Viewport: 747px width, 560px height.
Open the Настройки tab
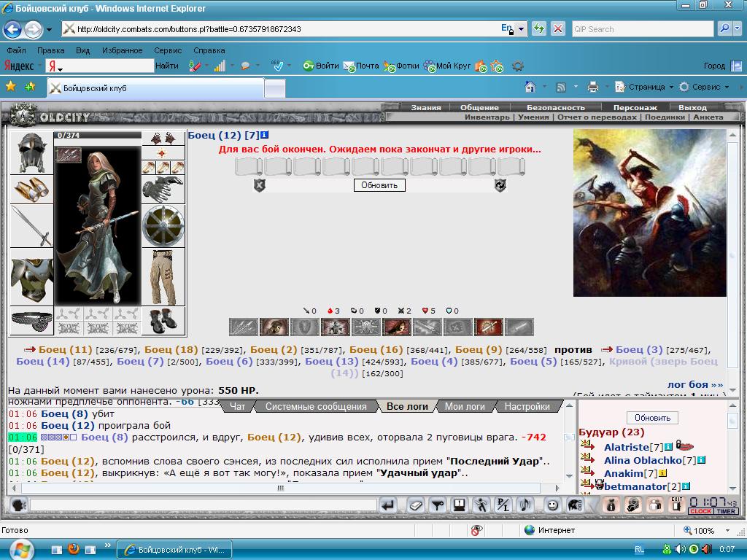[x=527, y=407]
